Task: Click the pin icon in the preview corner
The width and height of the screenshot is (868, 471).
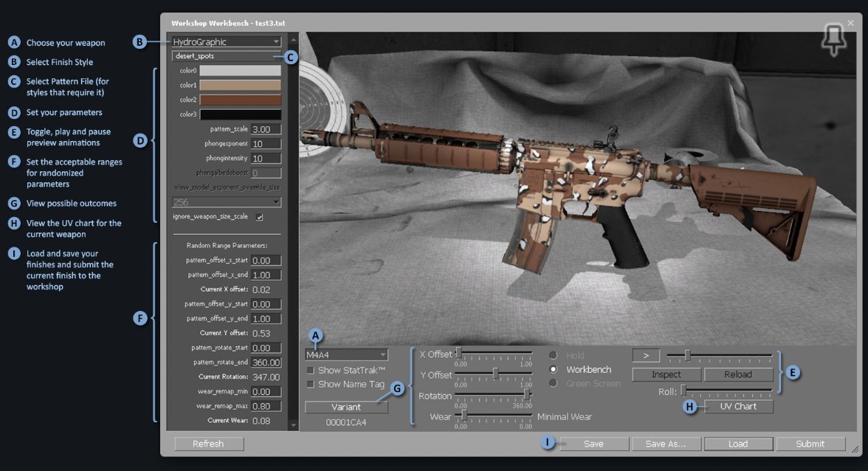Action: [834, 40]
